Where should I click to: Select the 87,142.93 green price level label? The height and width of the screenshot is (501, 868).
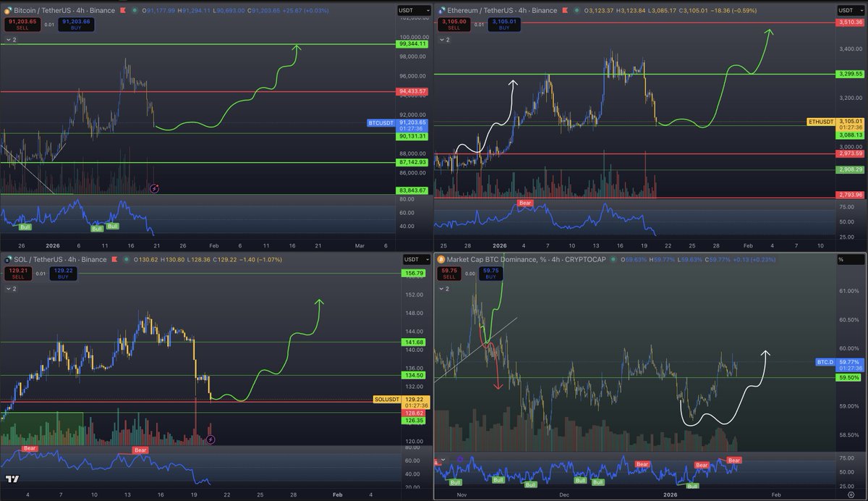pyautogui.click(x=413, y=162)
